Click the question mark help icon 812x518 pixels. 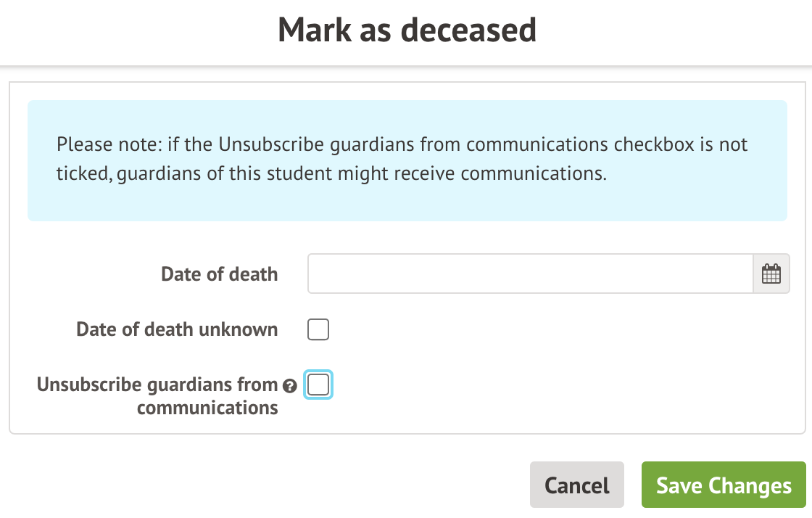(x=290, y=386)
